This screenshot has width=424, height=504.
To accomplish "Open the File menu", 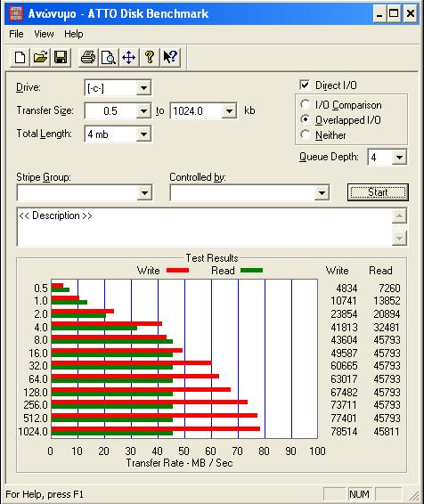I will click(16, 34).
